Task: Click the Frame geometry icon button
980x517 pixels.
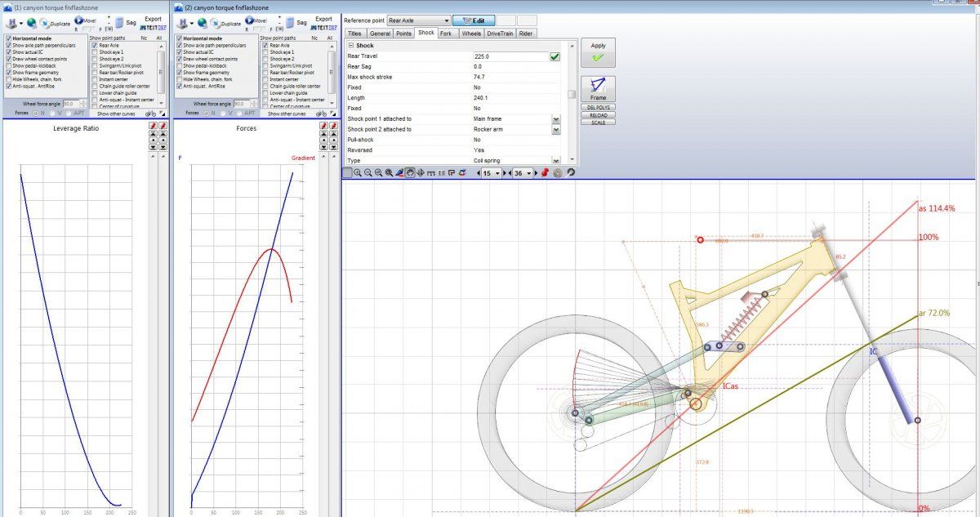Action: (x=598, y=88)
